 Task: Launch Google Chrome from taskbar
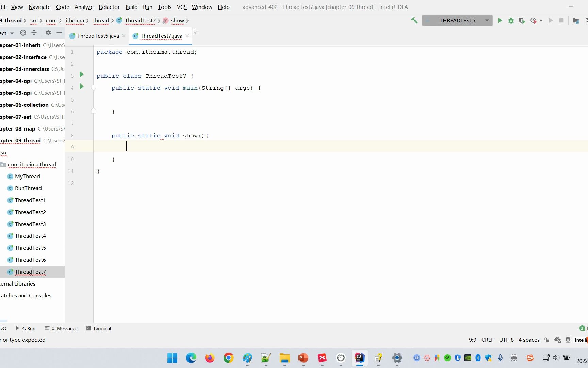228,358
